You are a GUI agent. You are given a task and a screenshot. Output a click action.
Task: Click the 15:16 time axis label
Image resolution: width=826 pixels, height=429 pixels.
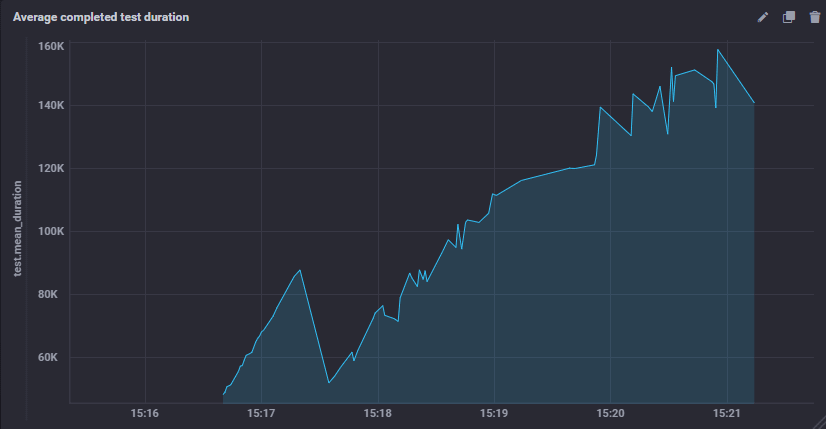145,413
